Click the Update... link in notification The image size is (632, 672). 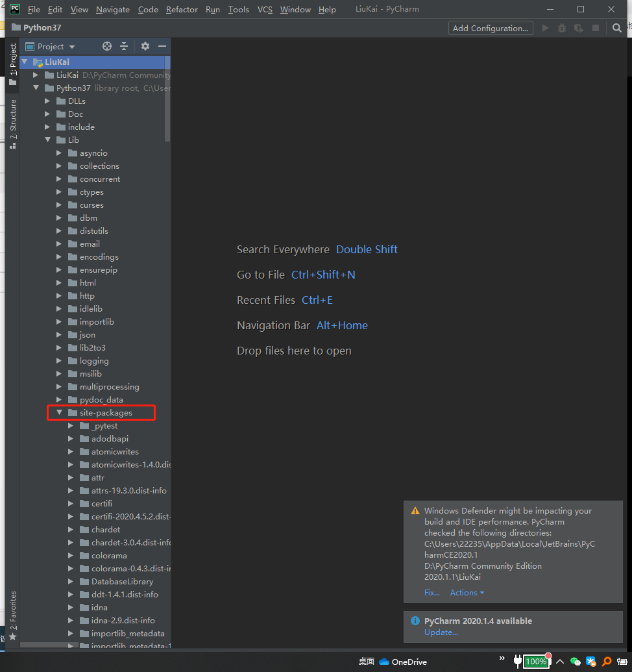click(x=441, y=632)
